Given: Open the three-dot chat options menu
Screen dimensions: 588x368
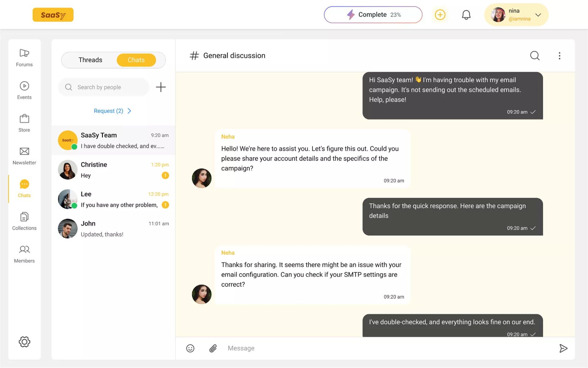Looking at the screenshot, I should click(559, 56).
